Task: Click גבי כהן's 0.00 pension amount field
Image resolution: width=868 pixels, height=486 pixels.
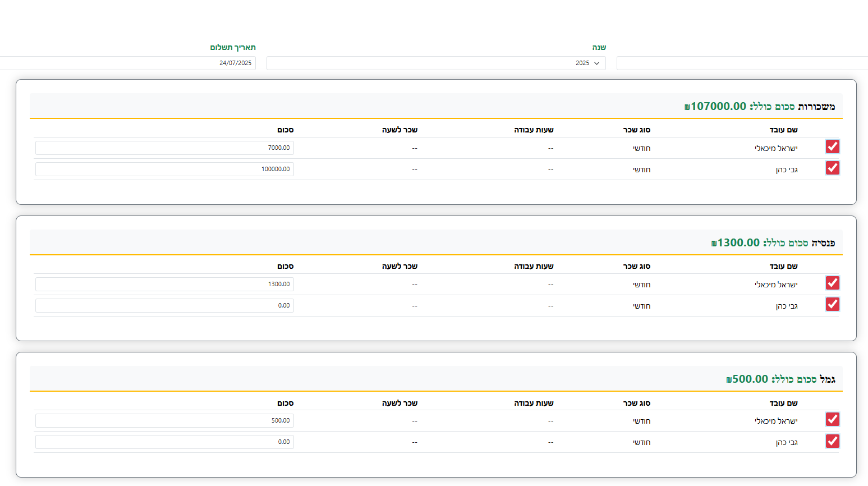Action: (164, 306)
